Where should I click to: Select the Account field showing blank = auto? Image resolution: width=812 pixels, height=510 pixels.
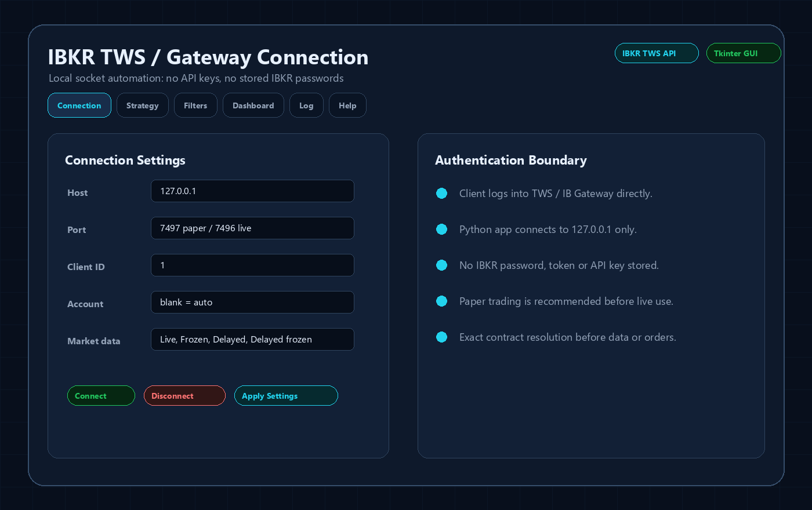[252, 303]
